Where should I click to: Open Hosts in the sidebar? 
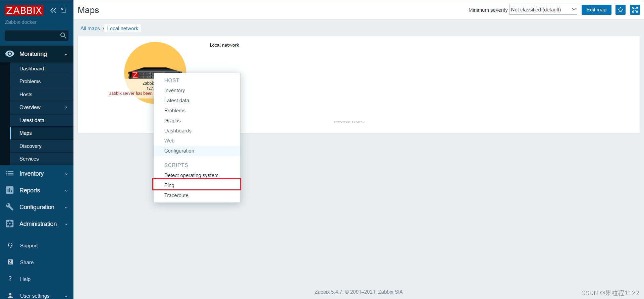[42, 95]
